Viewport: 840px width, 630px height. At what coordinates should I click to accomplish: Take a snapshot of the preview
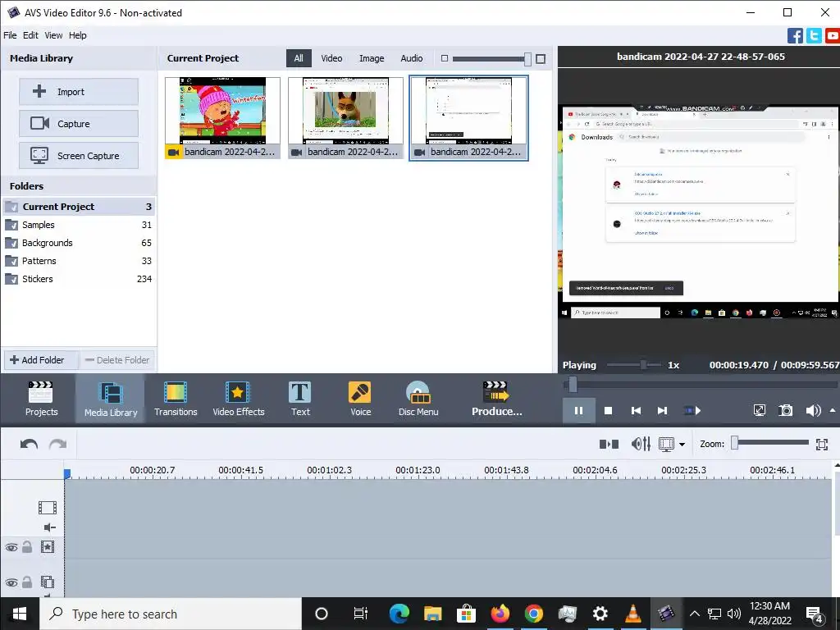pyautogui.click(x=785, y=411)
